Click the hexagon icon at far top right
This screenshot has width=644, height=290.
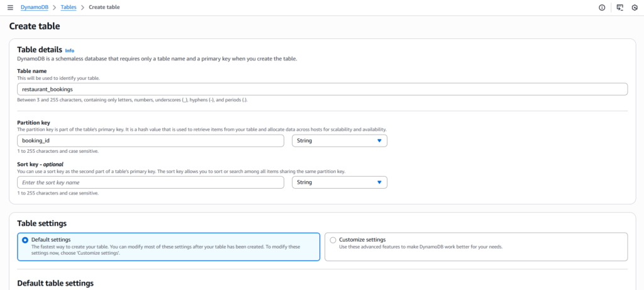tap(635, 8)
